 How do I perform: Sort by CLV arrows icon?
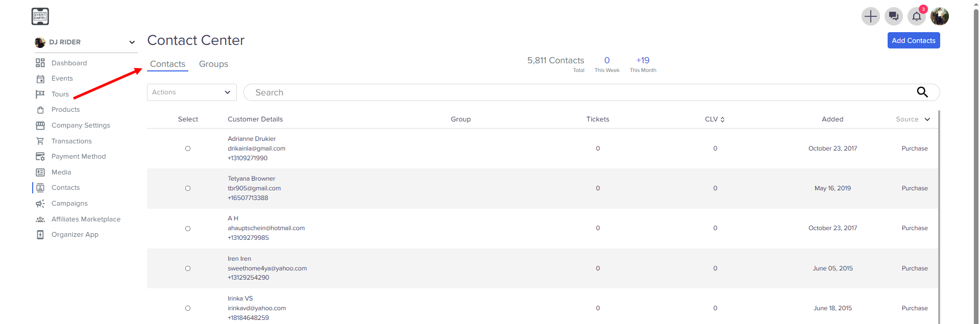click(x=722, y=119)
